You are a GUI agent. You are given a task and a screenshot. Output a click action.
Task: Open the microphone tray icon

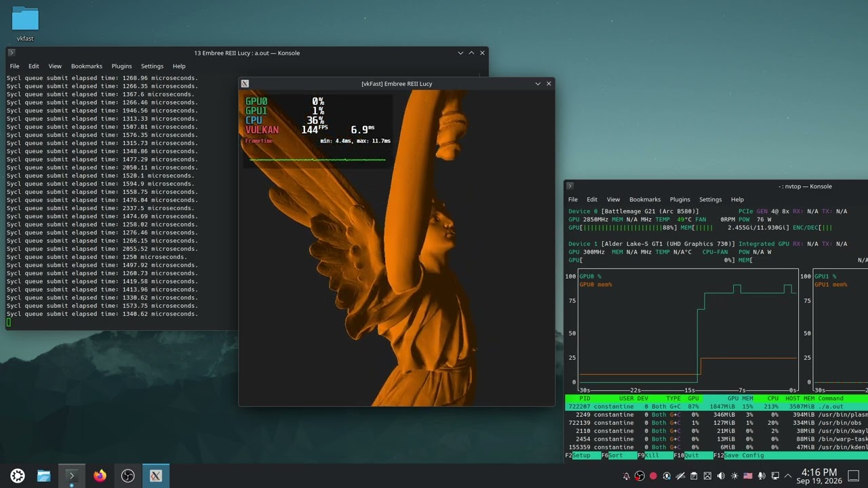click(x=762, y=476)
